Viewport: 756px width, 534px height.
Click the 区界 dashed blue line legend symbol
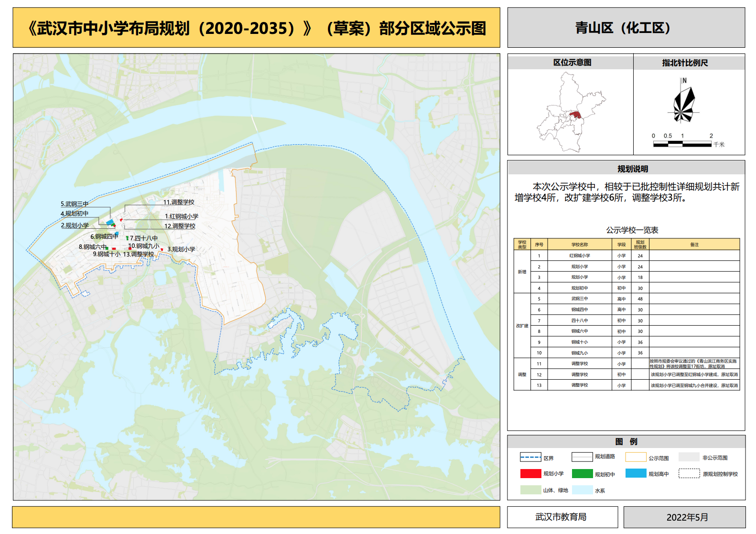(530, 458)
